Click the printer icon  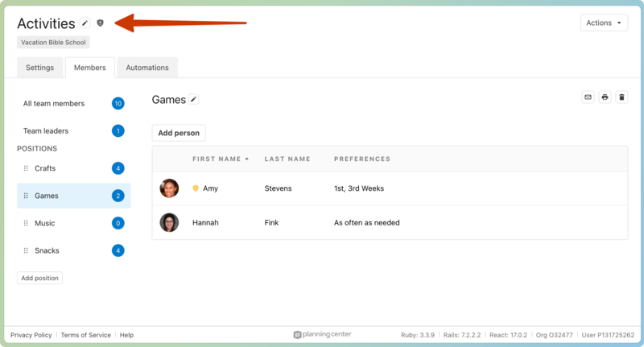click(605, 97)
